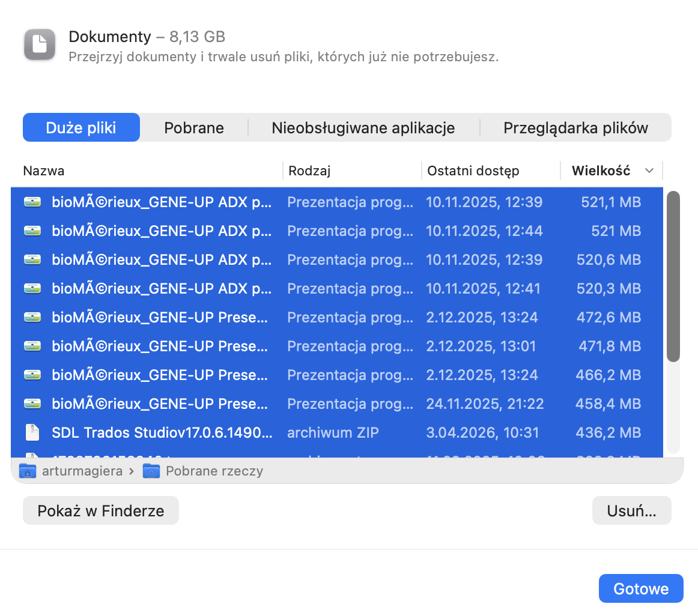
Task: Click presentation file icon of 520,6 MB row
Action: coord(32,260)
